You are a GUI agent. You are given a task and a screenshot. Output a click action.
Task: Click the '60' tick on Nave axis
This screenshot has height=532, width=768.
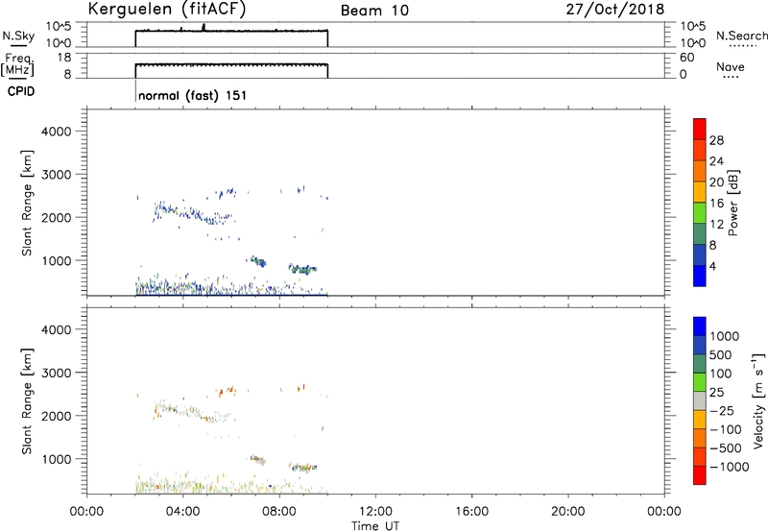[686, 58]
